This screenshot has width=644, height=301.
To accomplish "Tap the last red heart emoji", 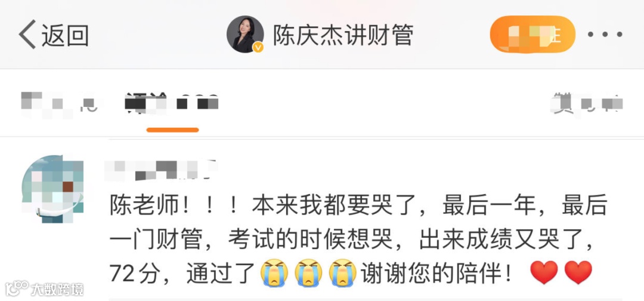I will pos(578,272).
